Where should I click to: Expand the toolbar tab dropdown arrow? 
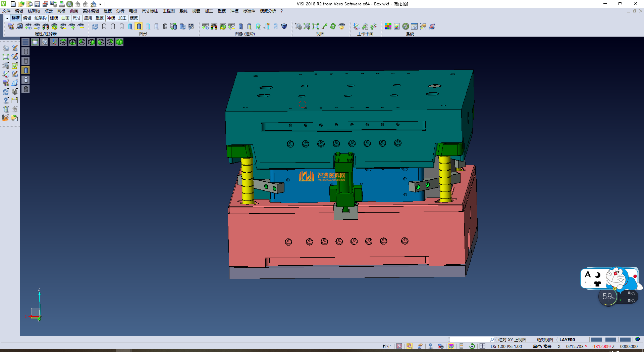[x=7, y=18]
